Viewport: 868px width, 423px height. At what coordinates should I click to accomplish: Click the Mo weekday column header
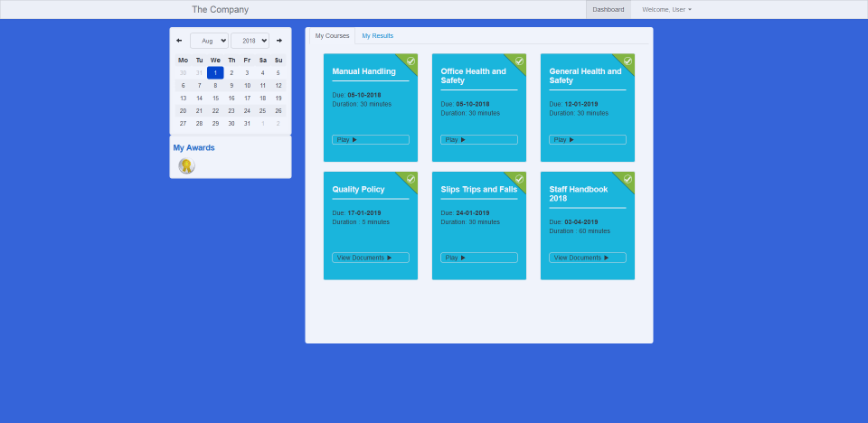184,60
